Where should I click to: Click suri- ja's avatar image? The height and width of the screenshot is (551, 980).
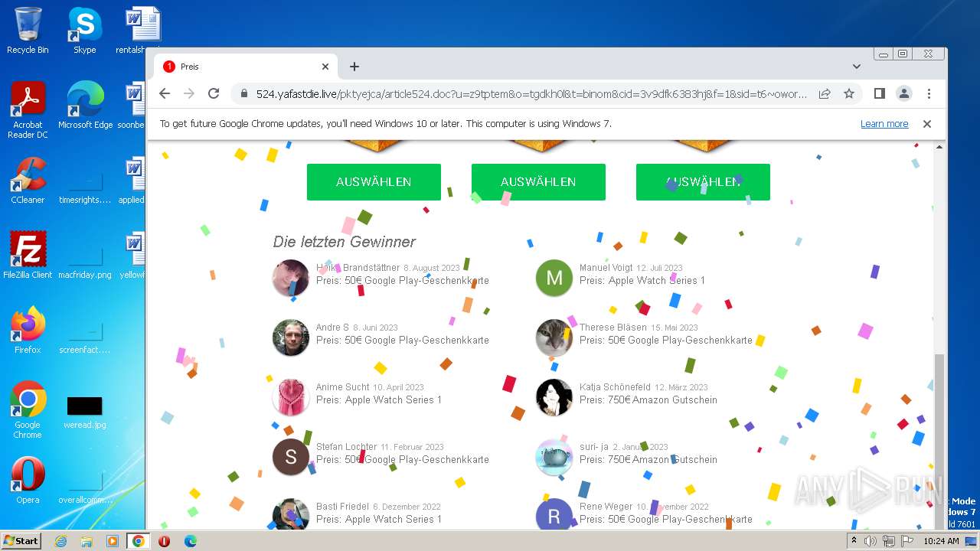(x=554, y=458)
